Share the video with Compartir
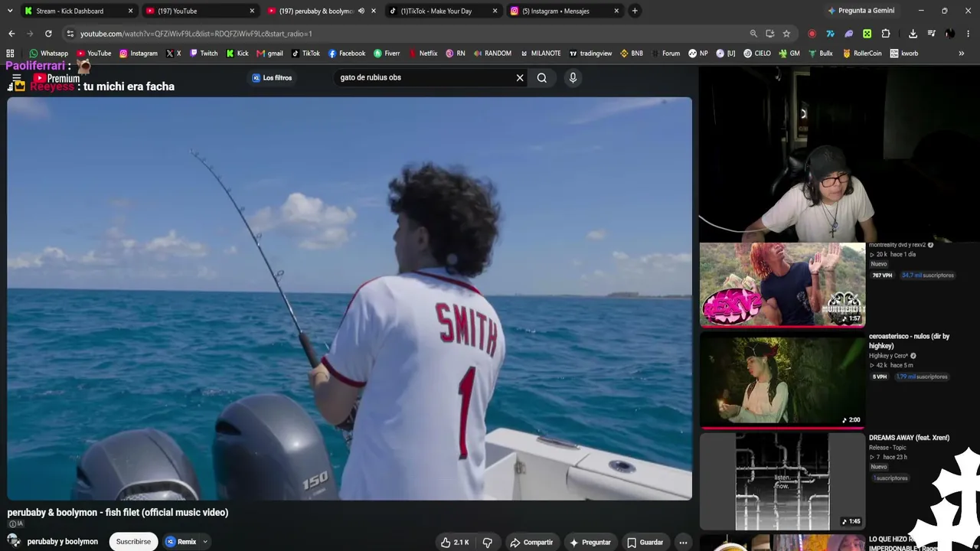The width and height of the screenshot is (980, 551). coord(531,543)
